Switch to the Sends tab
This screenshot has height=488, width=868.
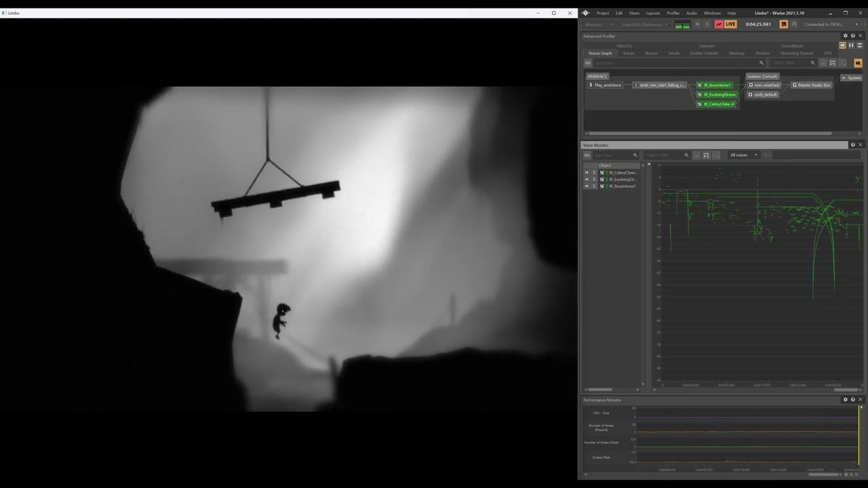pyautogui.click(x=673, y=53)
